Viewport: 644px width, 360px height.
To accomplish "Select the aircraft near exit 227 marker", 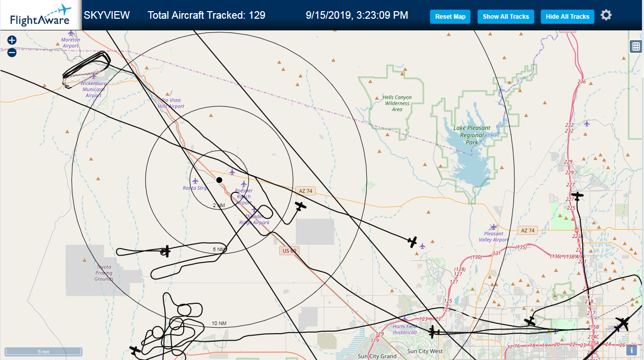I will coord(577,195).
